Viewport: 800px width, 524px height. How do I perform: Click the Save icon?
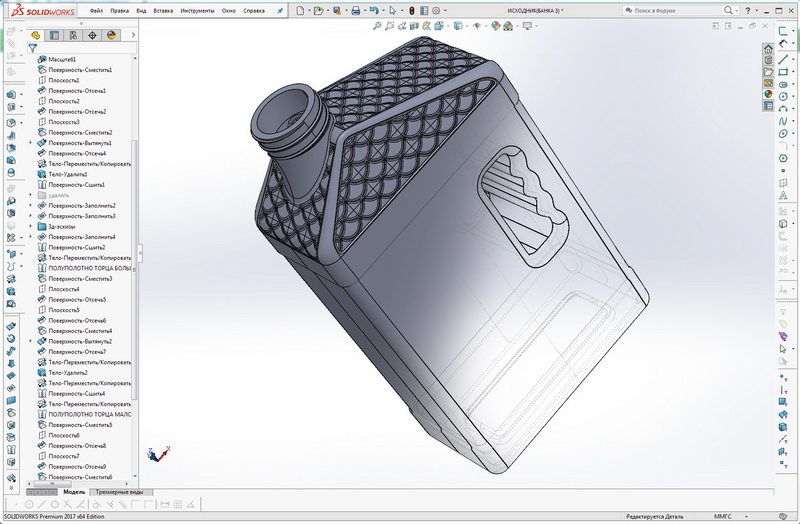pyautogui.click(x=337, y=10)
